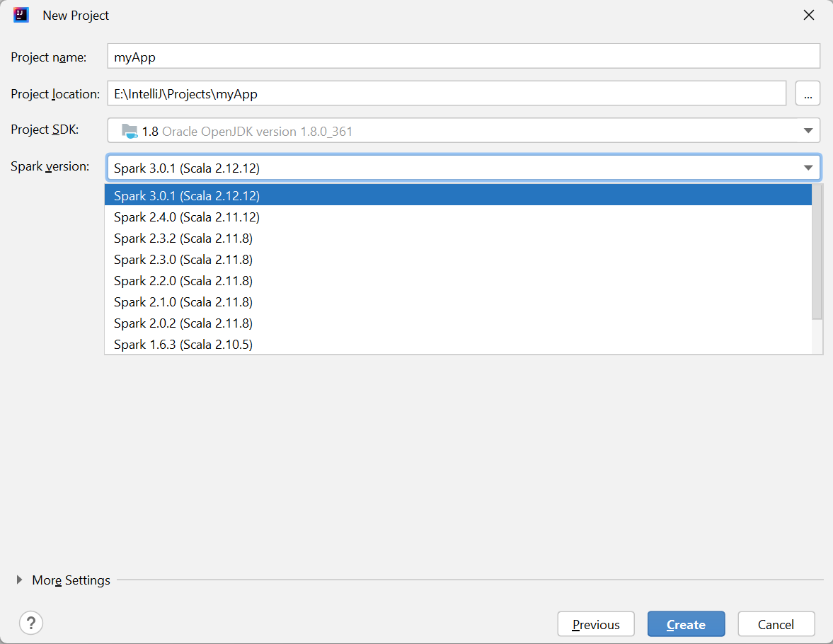Click the Cancel button
833x644 pixels.
pyautogui.click(x=776, y=623)
